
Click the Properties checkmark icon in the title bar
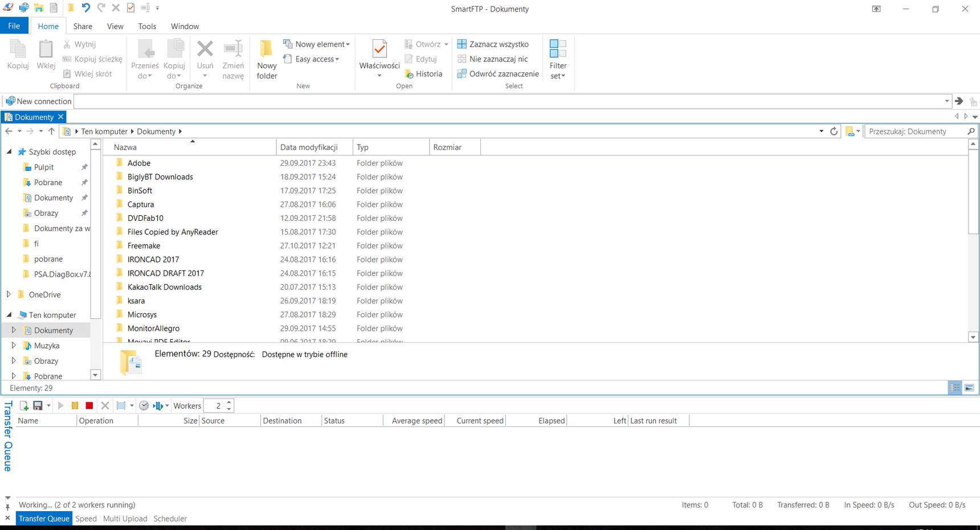point(130,8)
